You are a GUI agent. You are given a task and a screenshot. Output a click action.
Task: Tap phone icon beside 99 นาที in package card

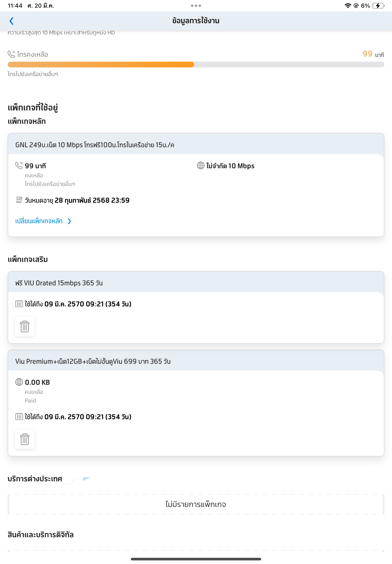click(x=19, y=165)
